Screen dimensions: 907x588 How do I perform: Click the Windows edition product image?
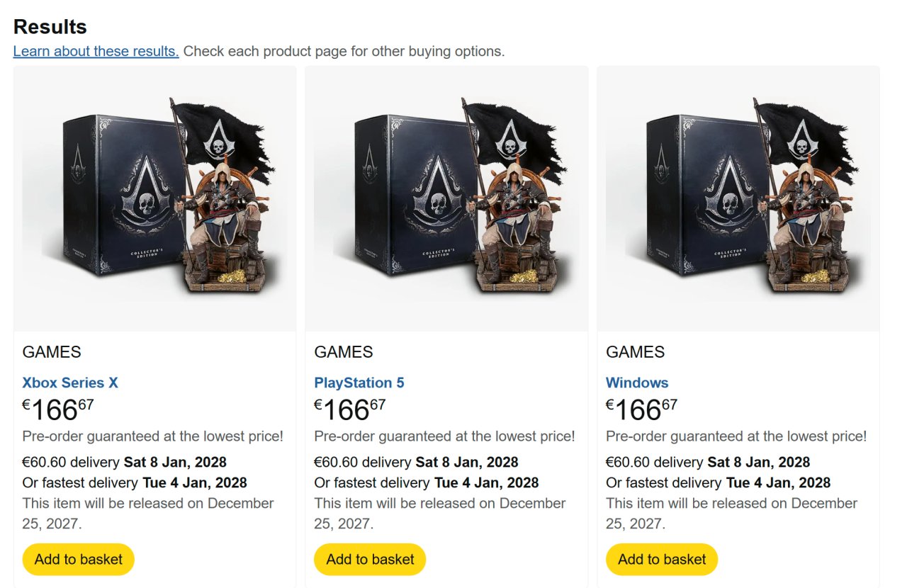[738, 198]
